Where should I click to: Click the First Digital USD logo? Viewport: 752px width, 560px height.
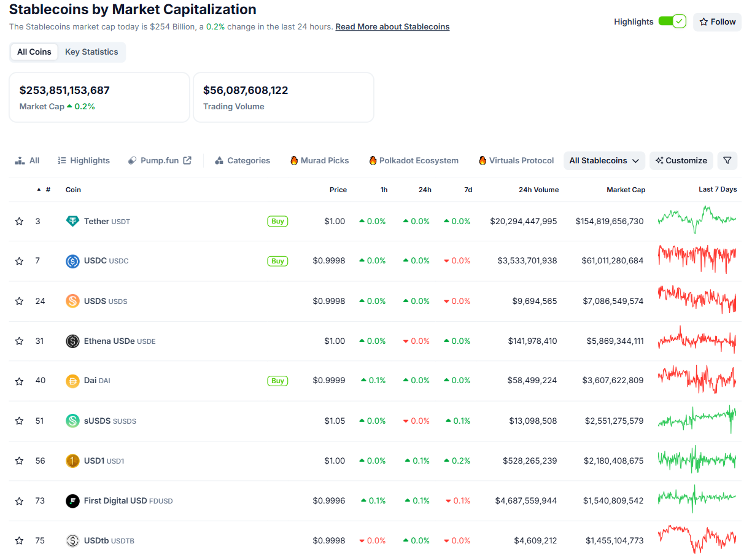pos(72,500)
